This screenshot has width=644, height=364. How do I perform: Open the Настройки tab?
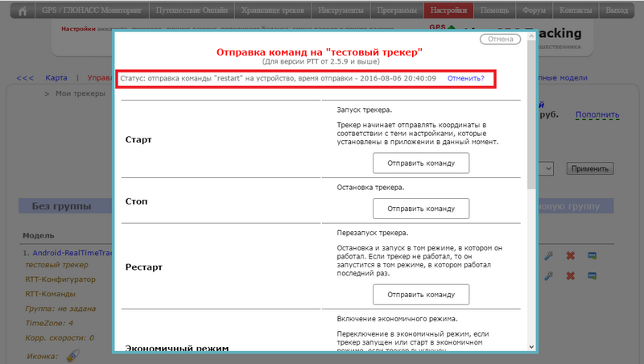[x=448, y=12]
